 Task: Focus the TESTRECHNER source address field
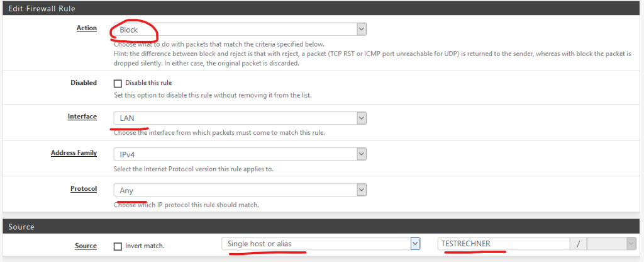[504, 244]
